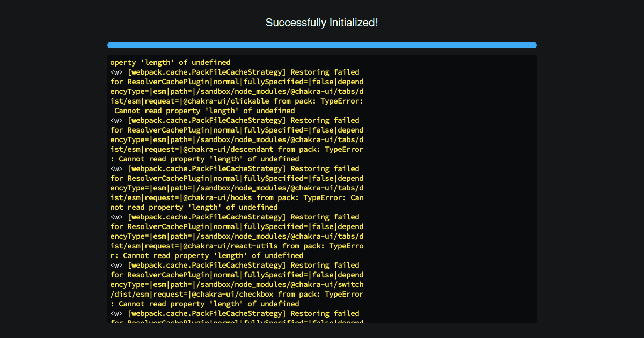Click the 'operty length of undefined' top log line

click(x=169, y=62)
